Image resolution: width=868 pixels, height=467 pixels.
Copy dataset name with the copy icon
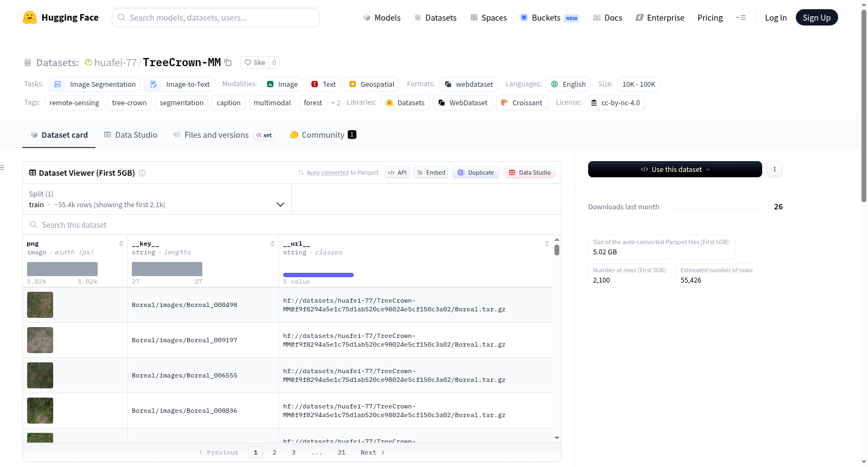pos(228,62)
